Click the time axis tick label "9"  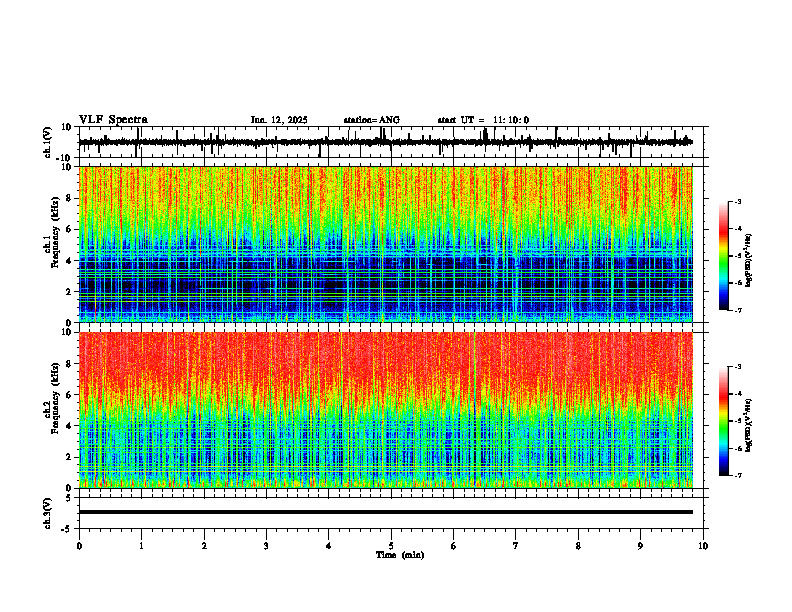click(x=640, y=546)
